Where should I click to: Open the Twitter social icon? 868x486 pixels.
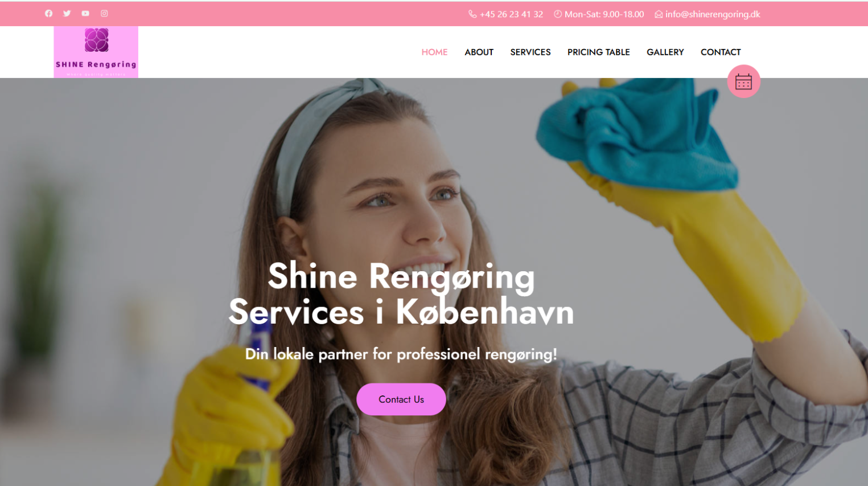coord(67,13)
